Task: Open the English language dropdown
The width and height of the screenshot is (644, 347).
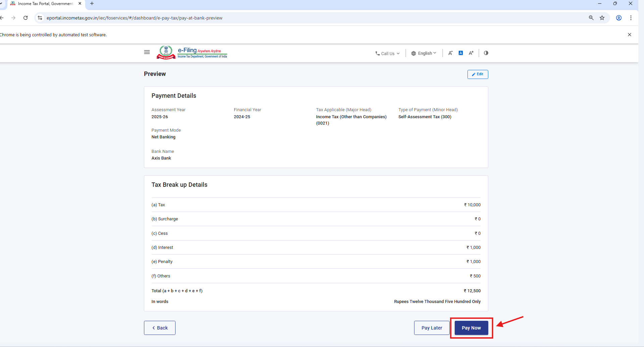Action: [424, 53]
